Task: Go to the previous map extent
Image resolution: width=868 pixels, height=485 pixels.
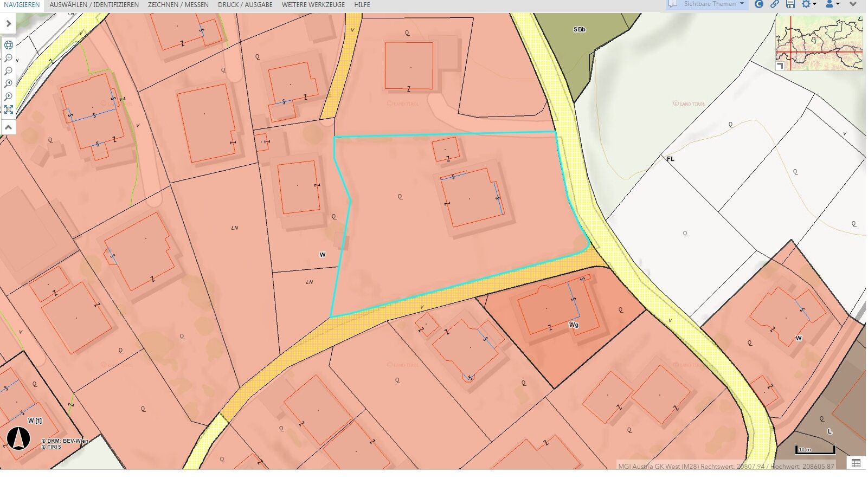Action: pos(9,84)
